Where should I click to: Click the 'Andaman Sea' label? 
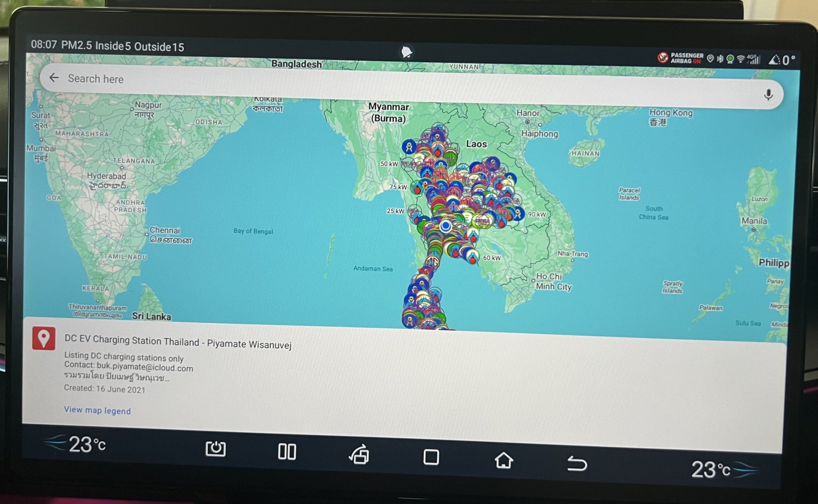[373, 268]
